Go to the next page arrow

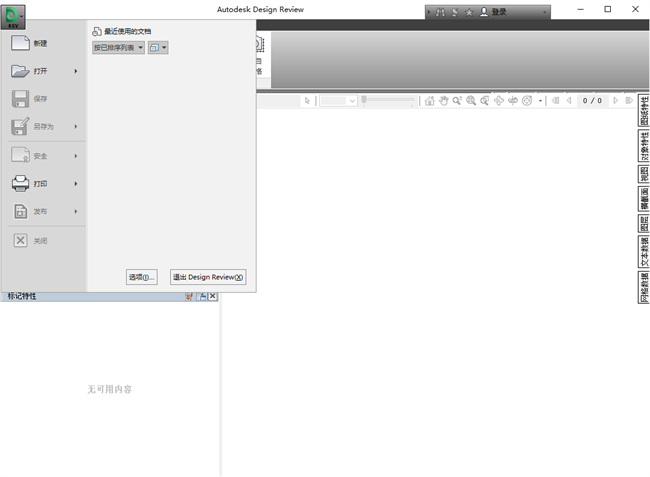[x=616, y=101]
